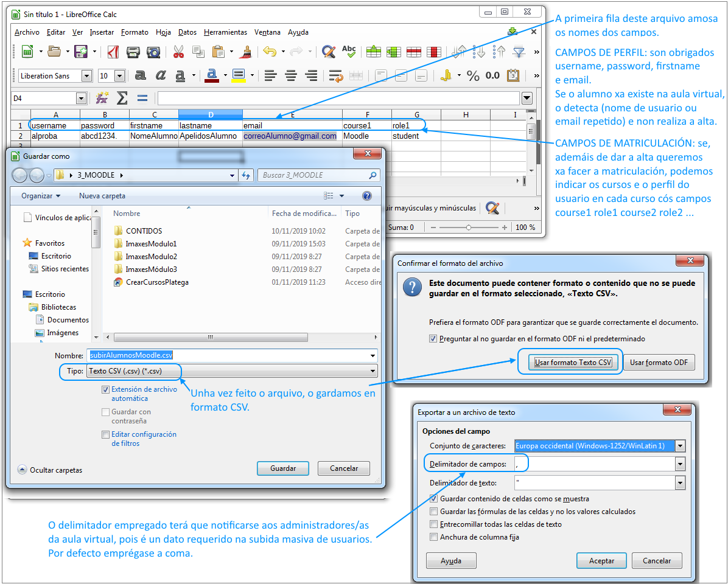Image resolution: width=728 pixels, height=584 pixels.
Task: Expand the 'Delimitador de campos' dropdown
Action: 680,464
